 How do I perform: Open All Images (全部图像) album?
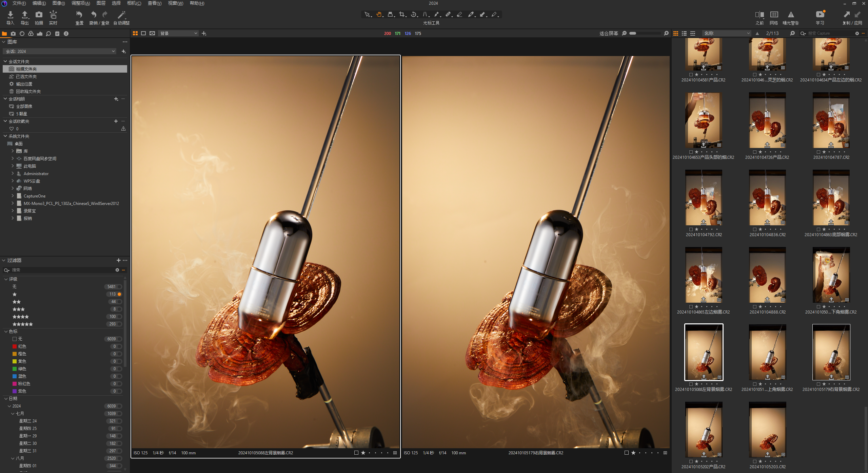(24, 106)
